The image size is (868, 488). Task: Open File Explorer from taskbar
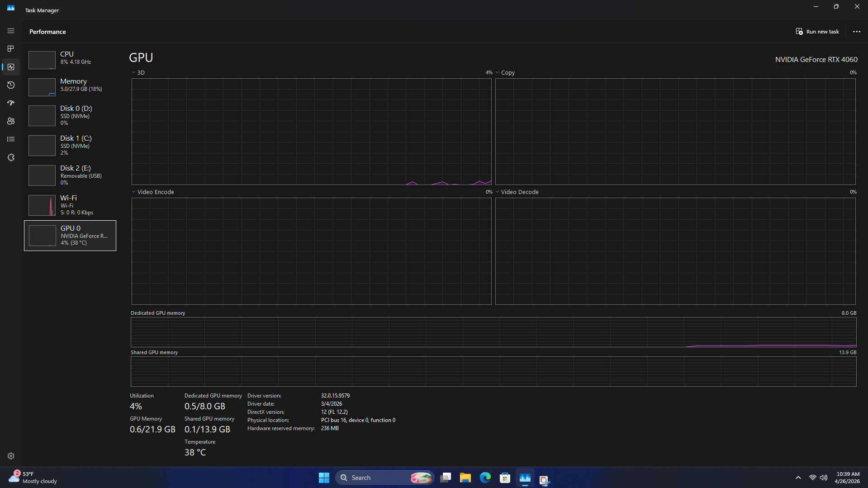click(x=465, y=478)
